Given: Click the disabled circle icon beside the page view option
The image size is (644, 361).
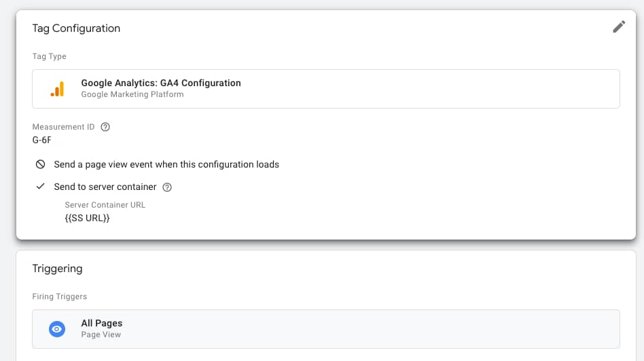Looking at the screenshot, I should pyautogui.click(x=40, y=164).
